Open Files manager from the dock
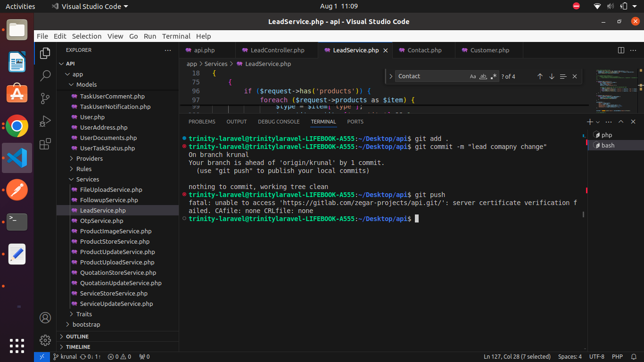 17,30
